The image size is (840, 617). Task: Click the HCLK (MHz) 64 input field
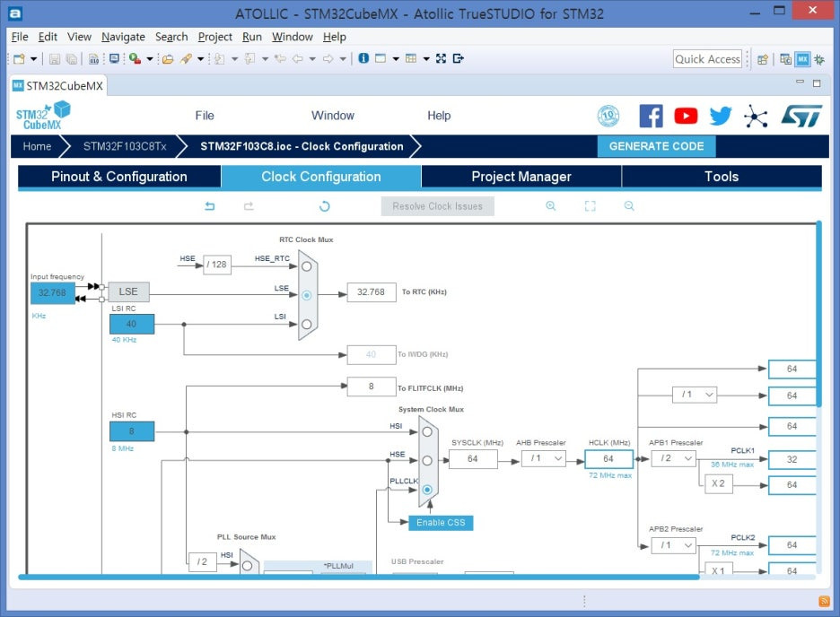click(608, 458)
